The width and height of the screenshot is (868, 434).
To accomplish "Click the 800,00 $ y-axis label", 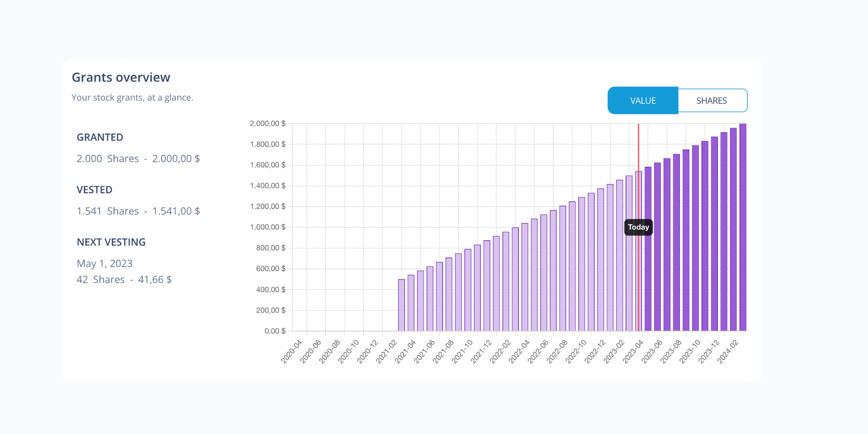I will click(271, 248).
